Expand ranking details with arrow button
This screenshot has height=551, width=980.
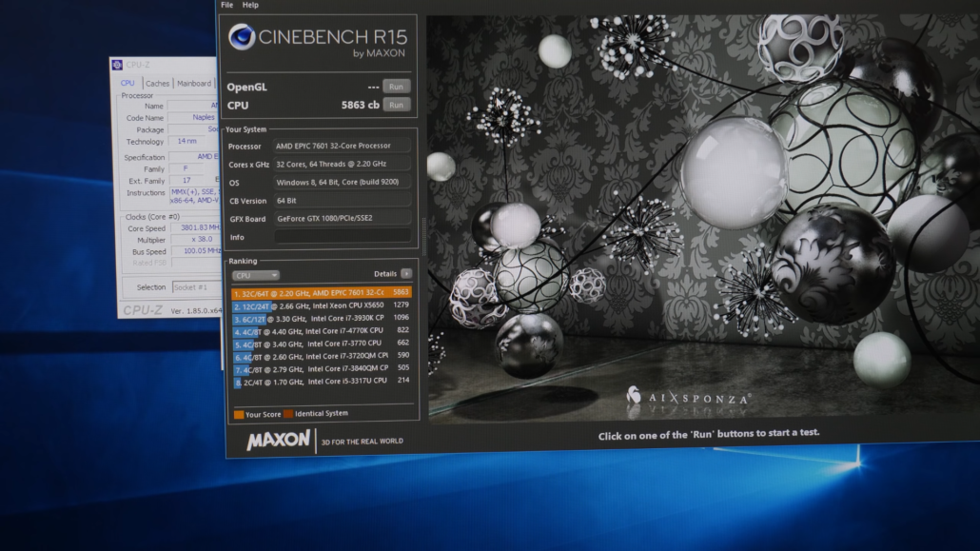point(406,274)
